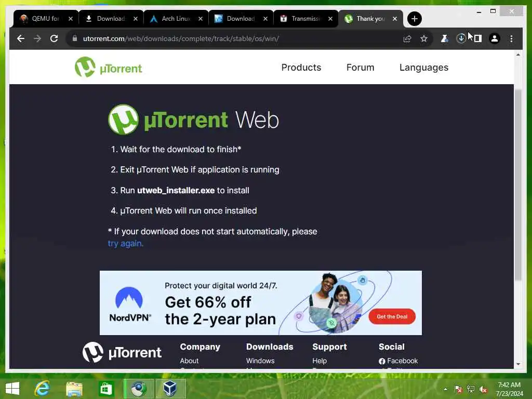Screen dimensions: 532x399
Task: Open the Forum link in header
Action: [361, 68]
